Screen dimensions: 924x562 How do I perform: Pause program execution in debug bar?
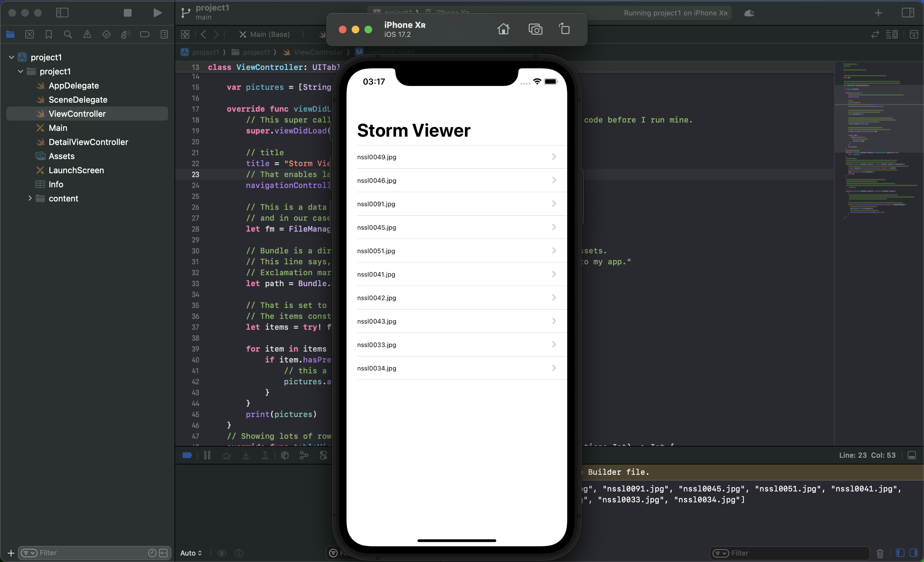[207, 455]
